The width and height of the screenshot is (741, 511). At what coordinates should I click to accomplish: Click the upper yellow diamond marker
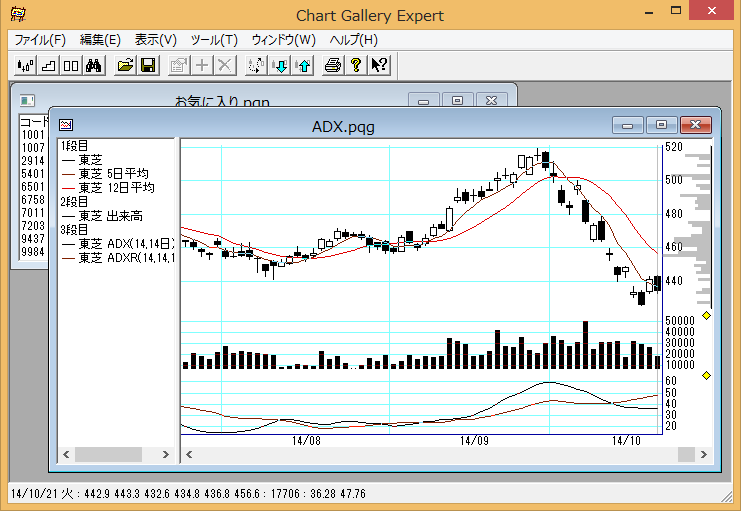[x=706, y=316]
